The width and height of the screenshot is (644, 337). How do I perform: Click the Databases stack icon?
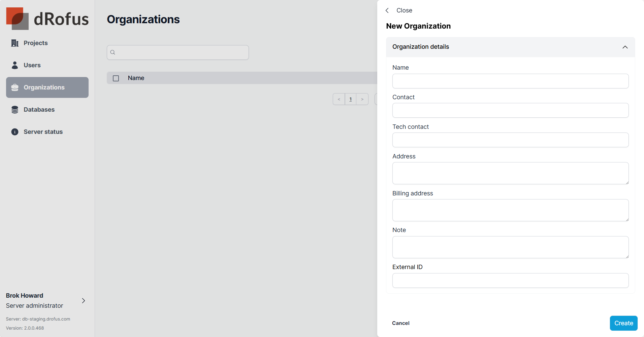coord(15,110)
